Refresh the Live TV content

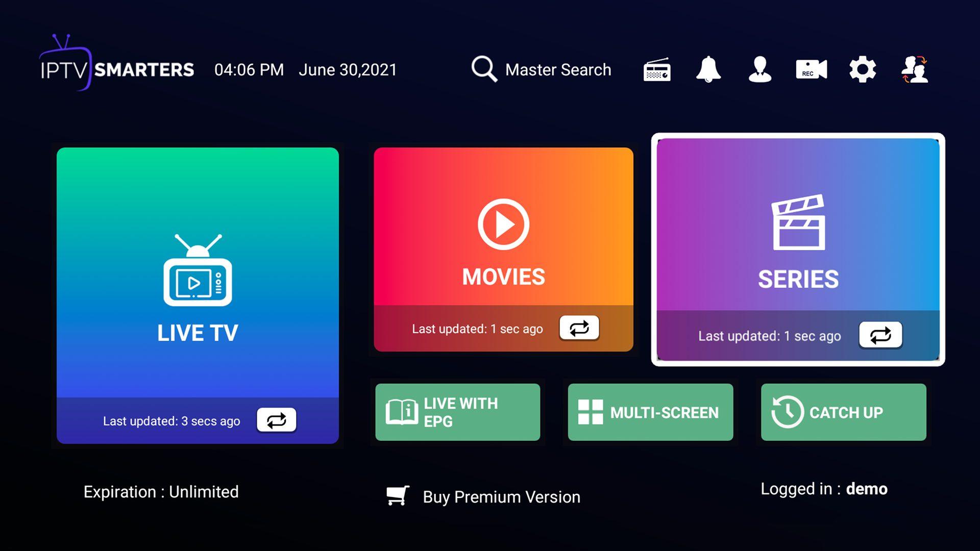(x=276, y=419)
